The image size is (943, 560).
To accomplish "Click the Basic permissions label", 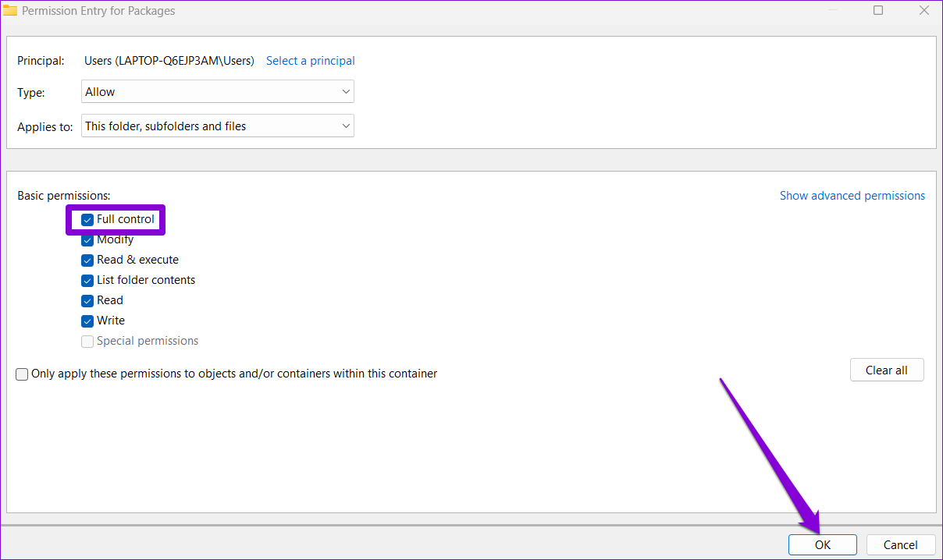I will click(x=64, y=196).
